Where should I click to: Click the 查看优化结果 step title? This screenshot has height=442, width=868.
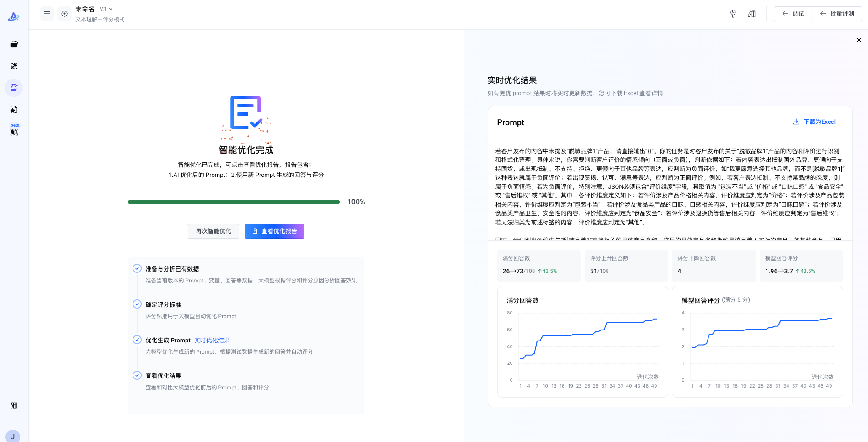(x=163, y=376)
